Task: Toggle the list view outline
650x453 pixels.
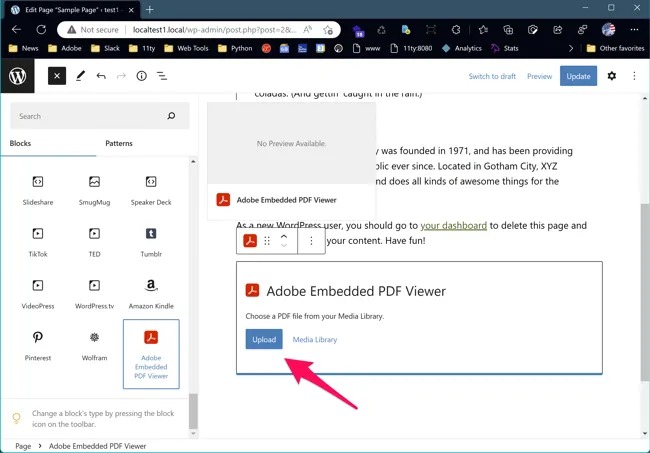Action: 162,76
